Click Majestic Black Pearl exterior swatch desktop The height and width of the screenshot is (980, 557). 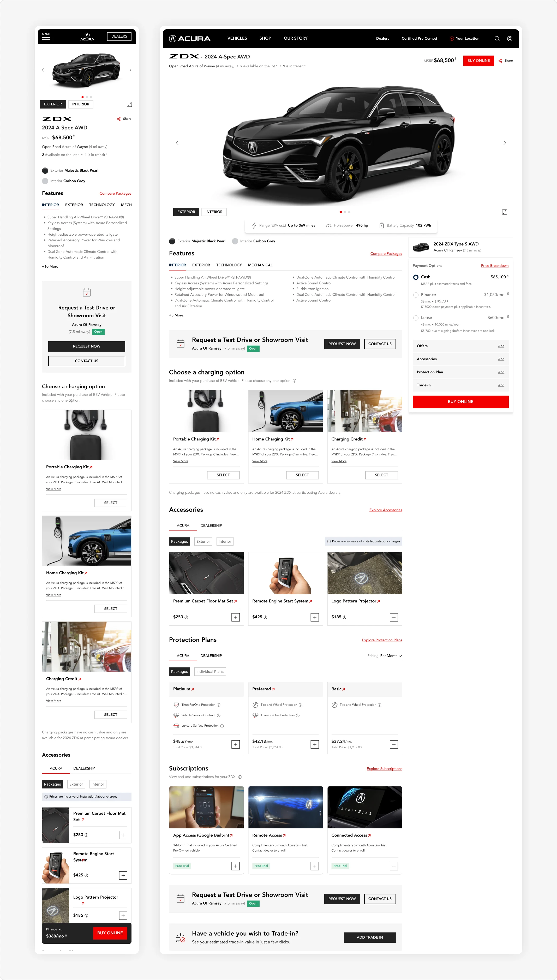172,241
